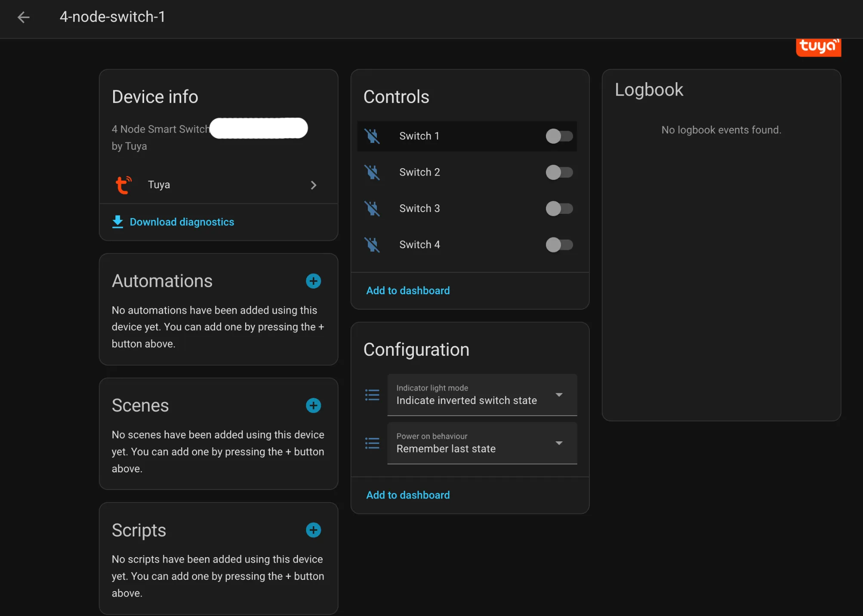Viewport: 863px width, 616px height.
Task: Click the Tuya logo badge
Action: coord(818,46)
